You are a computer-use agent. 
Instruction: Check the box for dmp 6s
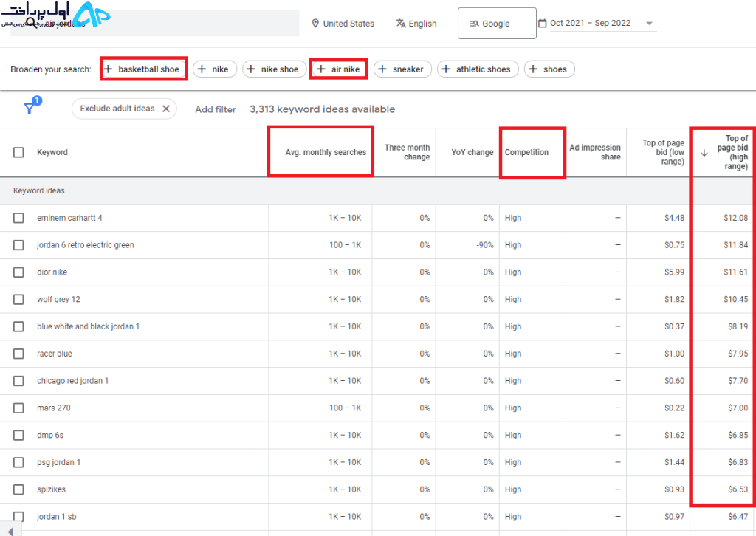[x=18, y=436]
